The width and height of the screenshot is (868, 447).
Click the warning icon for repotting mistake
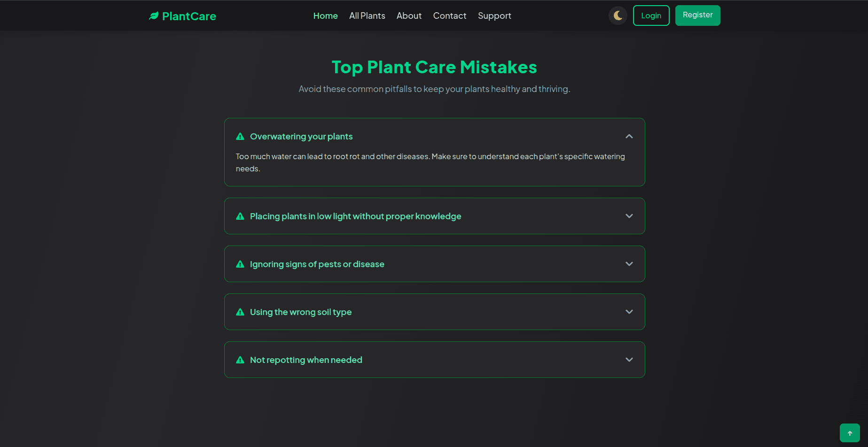click(x=240, y=360)
